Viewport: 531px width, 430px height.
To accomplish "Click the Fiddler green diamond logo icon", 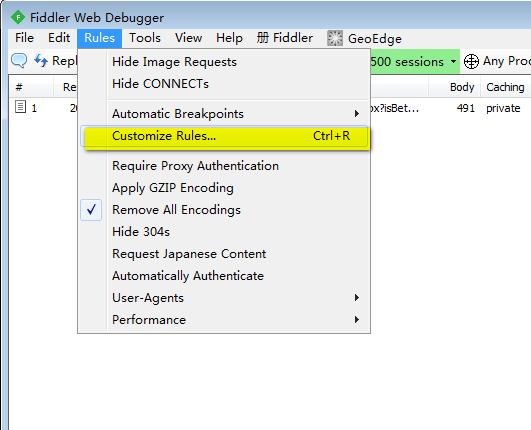I will [18, 17].
